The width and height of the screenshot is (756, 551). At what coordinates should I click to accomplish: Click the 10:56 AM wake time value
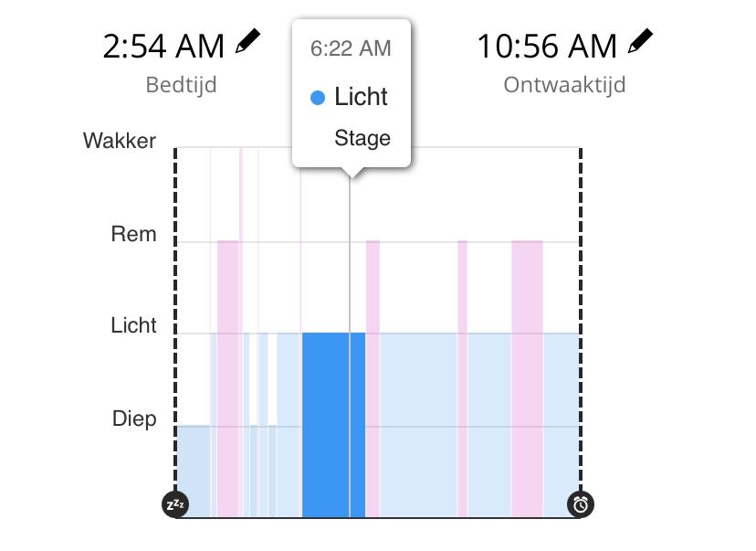tap(547, 47)
